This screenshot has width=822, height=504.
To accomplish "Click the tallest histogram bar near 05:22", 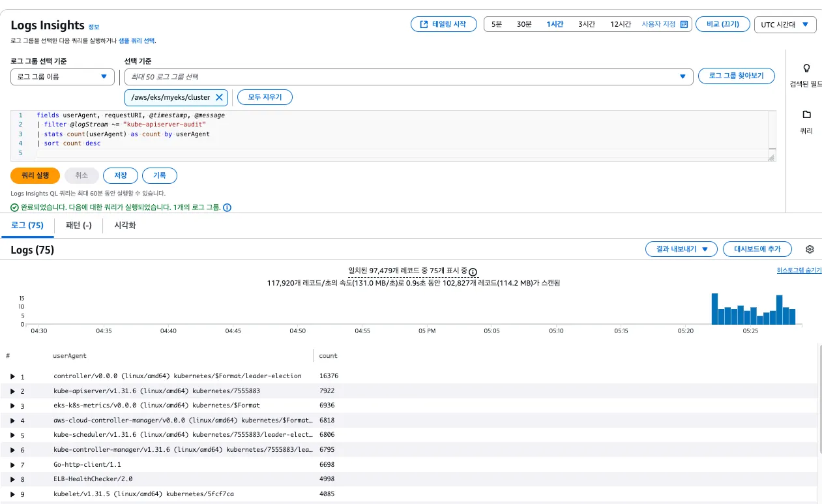I will click(714, 308).
